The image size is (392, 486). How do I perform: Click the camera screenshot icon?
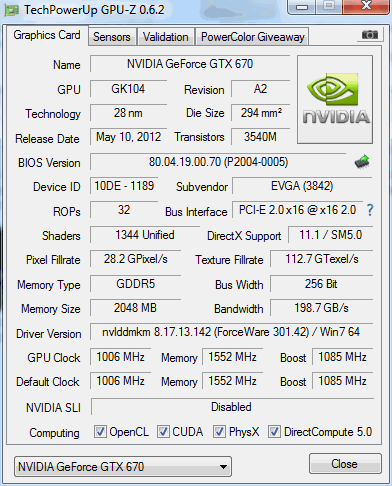(370, 34)
